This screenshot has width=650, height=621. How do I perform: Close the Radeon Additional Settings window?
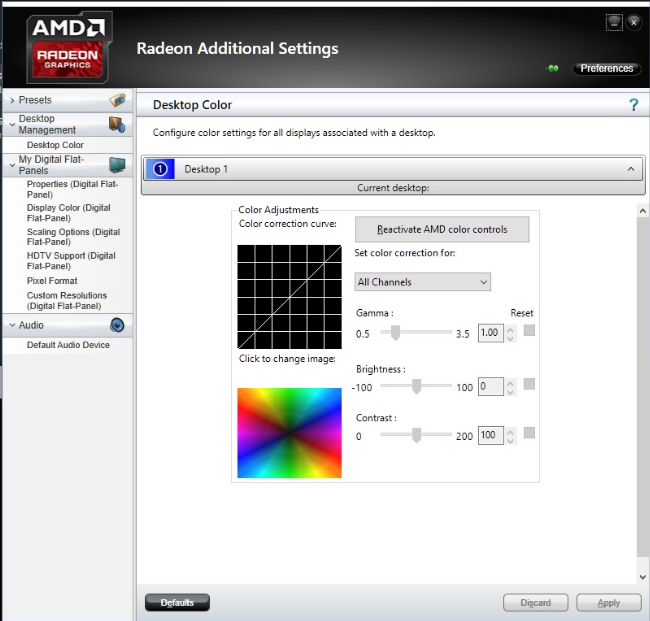(634, 22)
